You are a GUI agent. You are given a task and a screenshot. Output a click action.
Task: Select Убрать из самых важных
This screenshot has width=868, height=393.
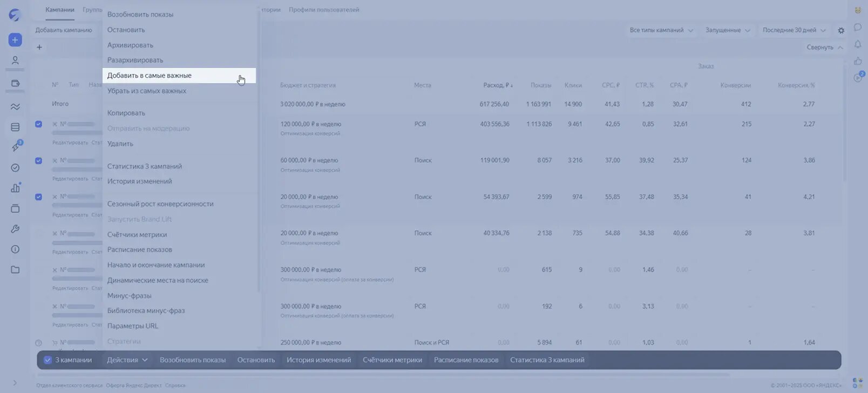179,91
